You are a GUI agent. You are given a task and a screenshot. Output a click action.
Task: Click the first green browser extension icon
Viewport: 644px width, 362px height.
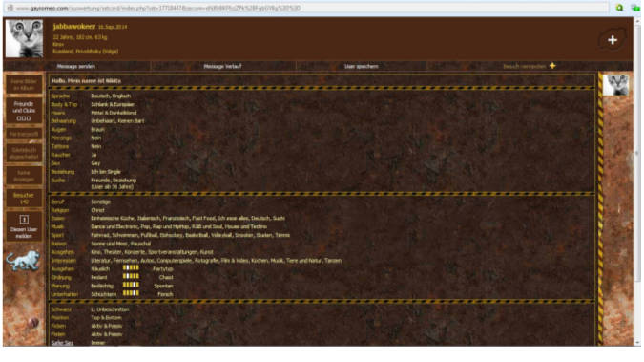[619, 8]
